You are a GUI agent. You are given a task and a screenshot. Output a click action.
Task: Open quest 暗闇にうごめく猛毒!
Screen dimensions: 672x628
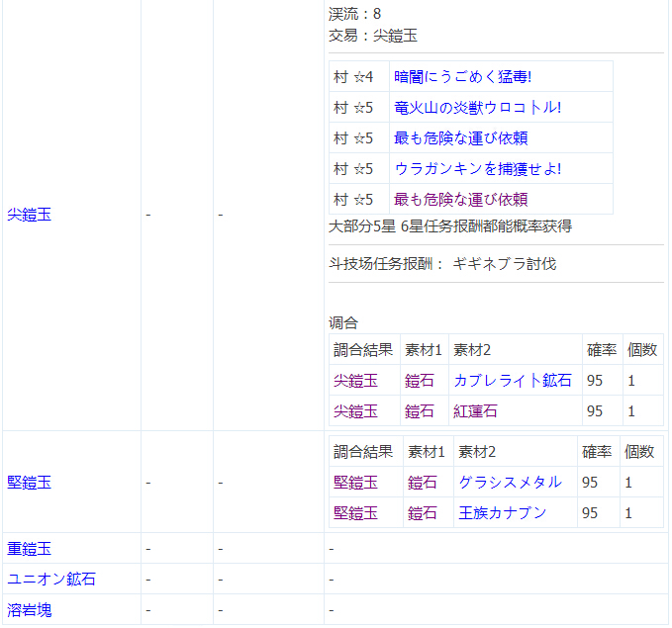tap(463, 77)
